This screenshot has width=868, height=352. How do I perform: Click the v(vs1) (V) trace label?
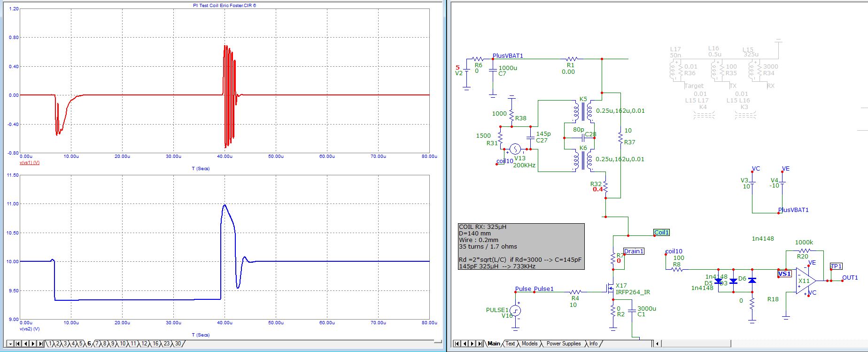pos(30,163)
